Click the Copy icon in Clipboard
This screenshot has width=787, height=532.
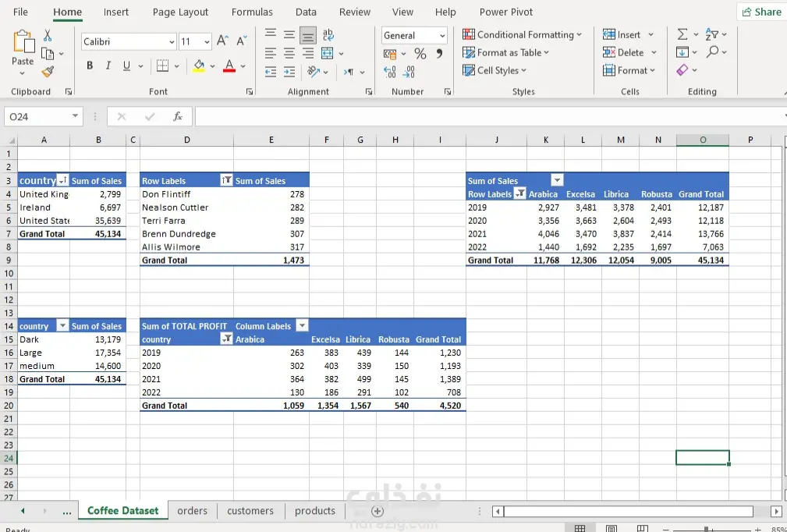click(x=48, y=53)
